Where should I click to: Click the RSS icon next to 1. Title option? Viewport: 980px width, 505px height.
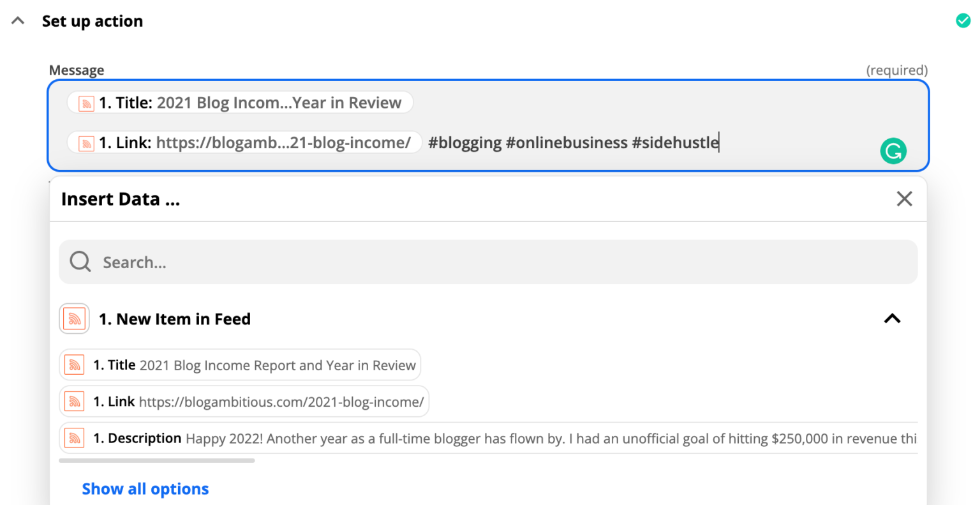click(74, 365)
